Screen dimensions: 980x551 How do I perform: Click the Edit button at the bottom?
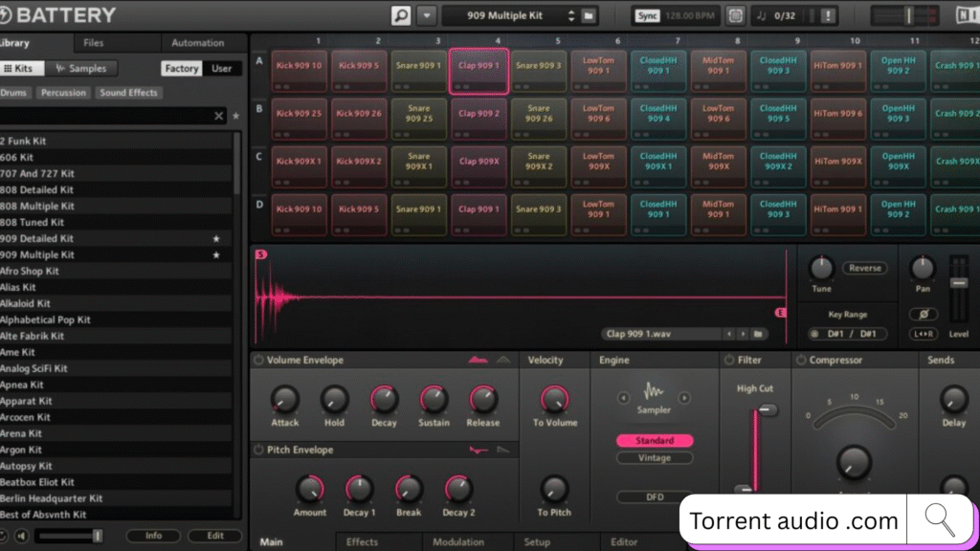point(214,536)
